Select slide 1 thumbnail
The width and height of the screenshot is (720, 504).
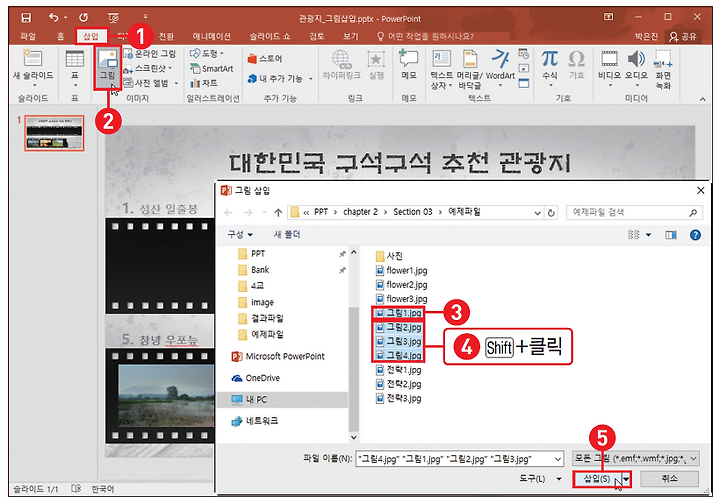pos(55,133)
